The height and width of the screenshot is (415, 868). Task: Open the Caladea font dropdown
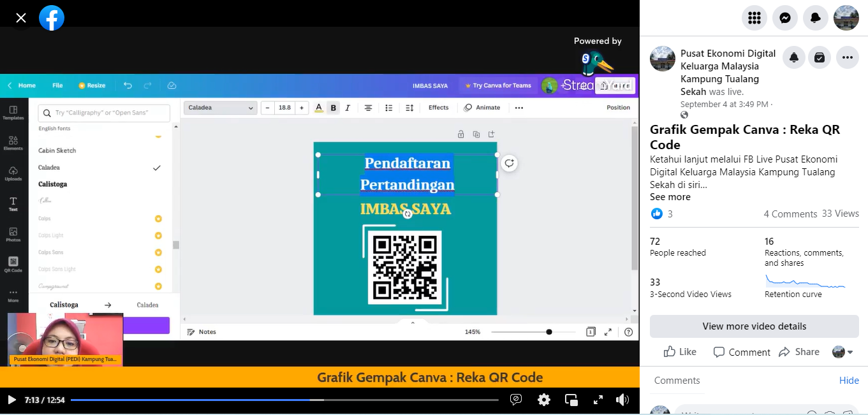(x=220, y=108)
